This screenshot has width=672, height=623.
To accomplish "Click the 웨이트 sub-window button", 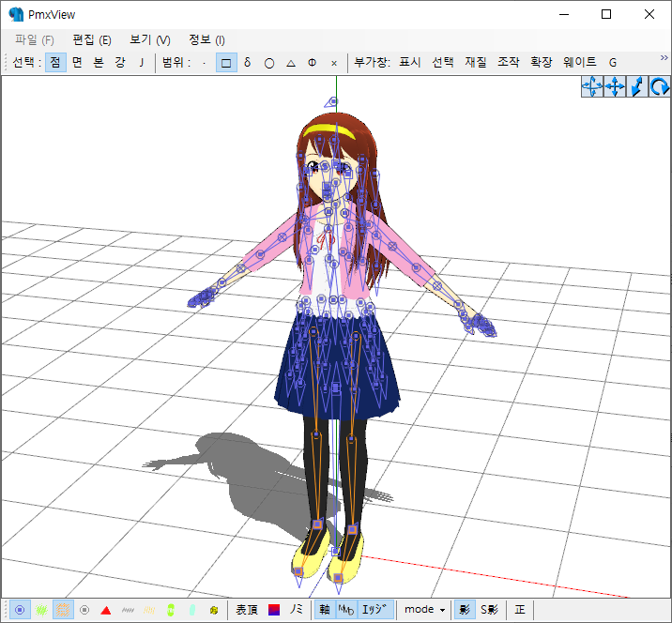I will (579, 63).
